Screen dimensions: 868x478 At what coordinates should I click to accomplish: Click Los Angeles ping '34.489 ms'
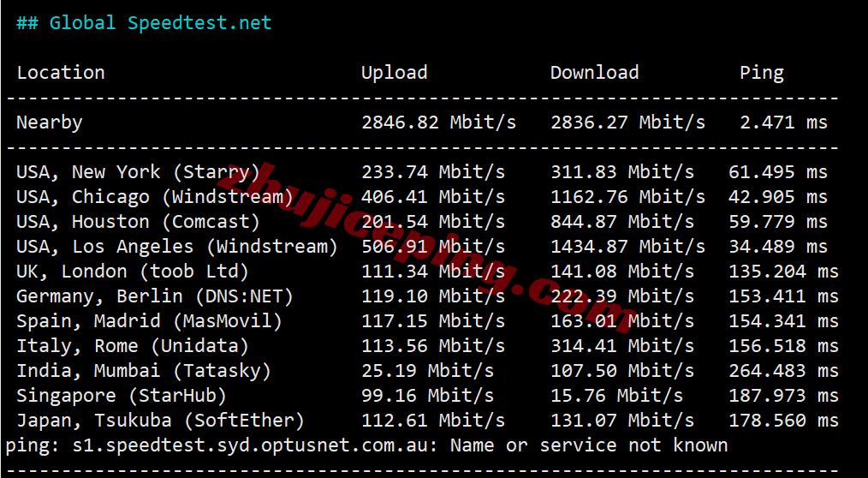(x=778, y=247)
